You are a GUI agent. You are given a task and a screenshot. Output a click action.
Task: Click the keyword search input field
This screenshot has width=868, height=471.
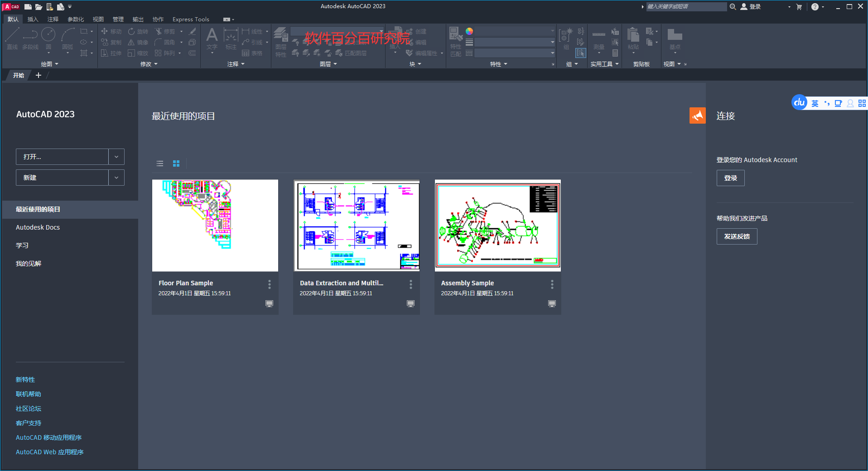pyautogui.click(x=686, y=7)
